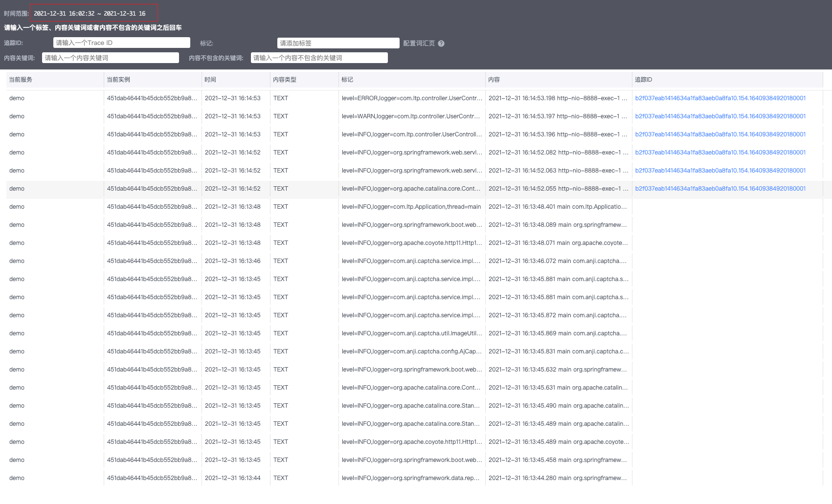The width and height of the screenshot is (832, 504).
Task: Click the 追踪ID column header
Action: (x=643, y=79)
